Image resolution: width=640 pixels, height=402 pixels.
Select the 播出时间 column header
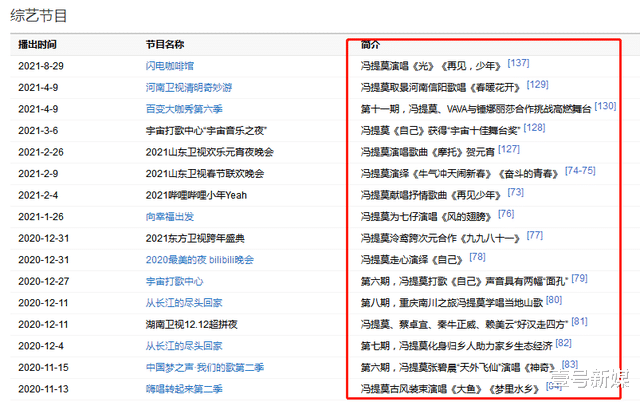(x=37, y=45)
